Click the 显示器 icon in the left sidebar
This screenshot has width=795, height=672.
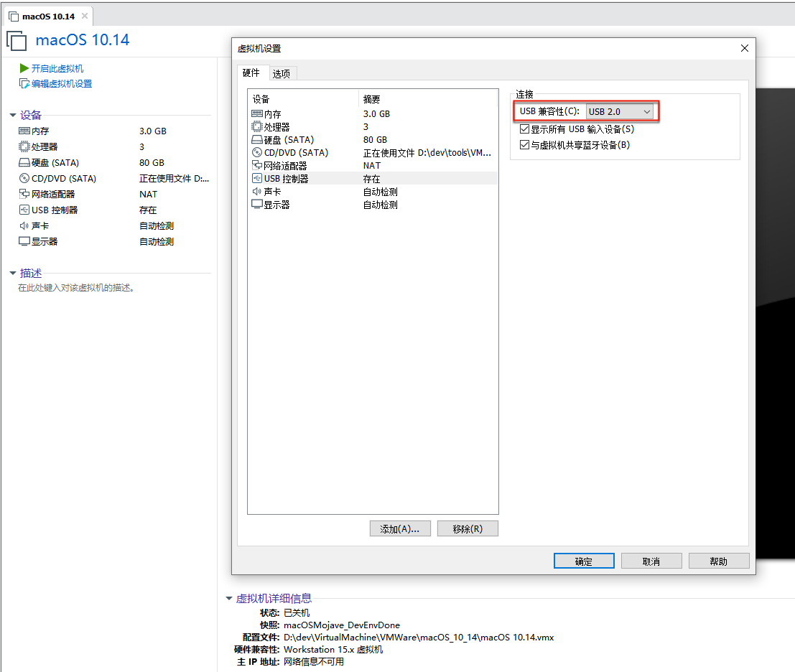pyautogui.click(x=24, y=241)
